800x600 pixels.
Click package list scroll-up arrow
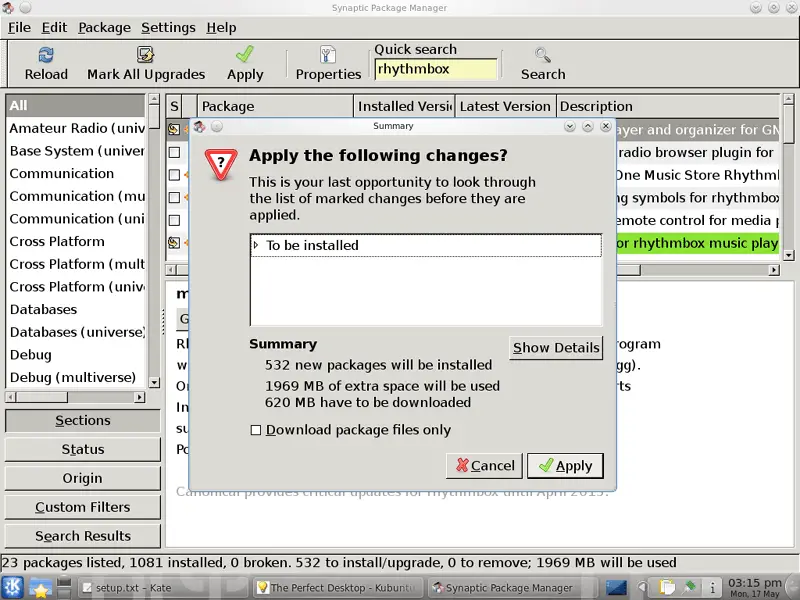pos(789,99)
